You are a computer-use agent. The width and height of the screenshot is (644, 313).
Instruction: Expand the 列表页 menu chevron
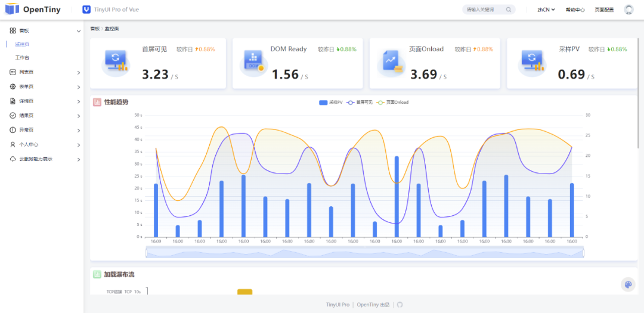pyautogui.click(x=79, y=73)
